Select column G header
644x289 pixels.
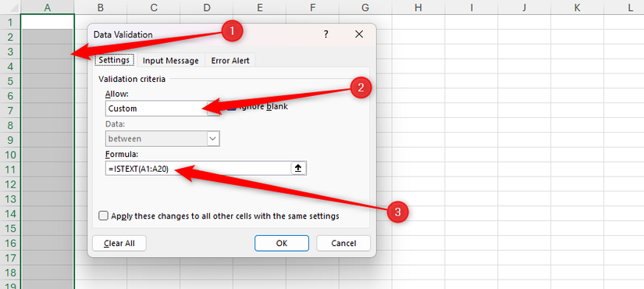pyautogui.click(x=365, y=7)
